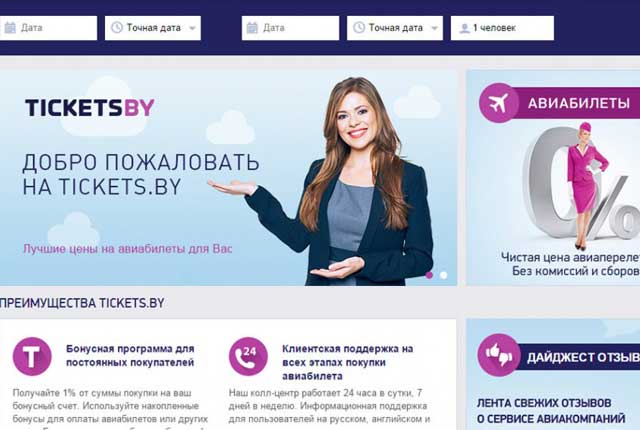This screenshot has height=430, width=640.
Task: Follow the Бонусная программа для постоянных покупателей link
Action: [x=130, y=355]
